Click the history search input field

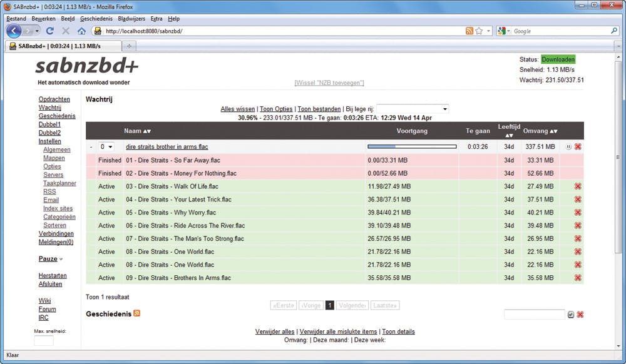(535, 314)
